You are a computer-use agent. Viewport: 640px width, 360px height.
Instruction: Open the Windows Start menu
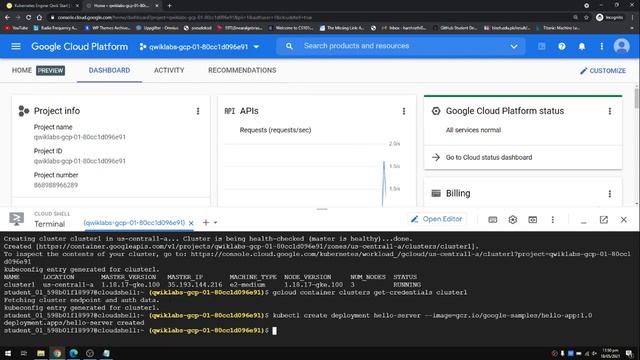click(x=8, y=353)
